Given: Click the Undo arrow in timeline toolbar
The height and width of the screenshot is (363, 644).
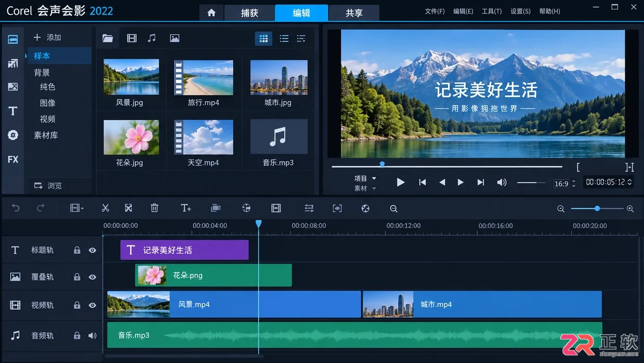Looking at the screenshot, I should pyautogui.click(x=16, y=208).
